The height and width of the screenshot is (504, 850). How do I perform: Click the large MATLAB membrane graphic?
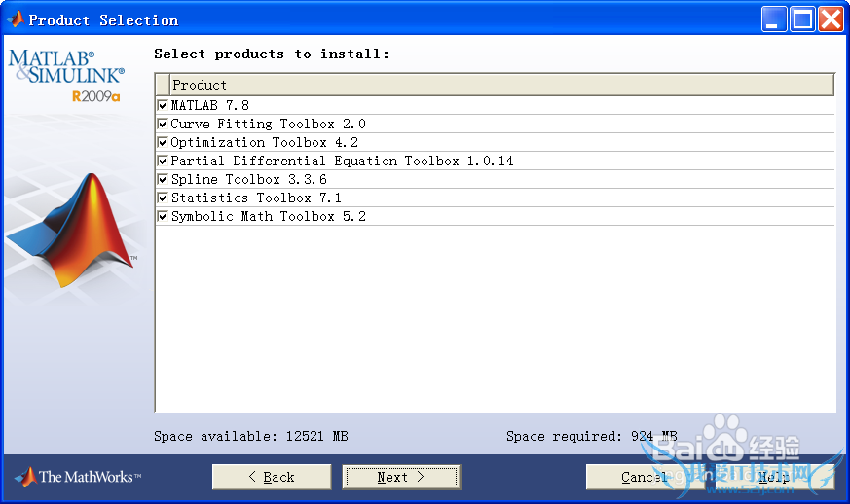click(x=70, y=231)
